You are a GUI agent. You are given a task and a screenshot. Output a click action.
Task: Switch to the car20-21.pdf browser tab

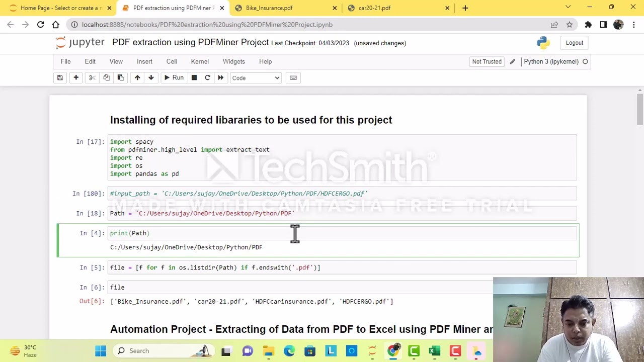click(397, 8)
